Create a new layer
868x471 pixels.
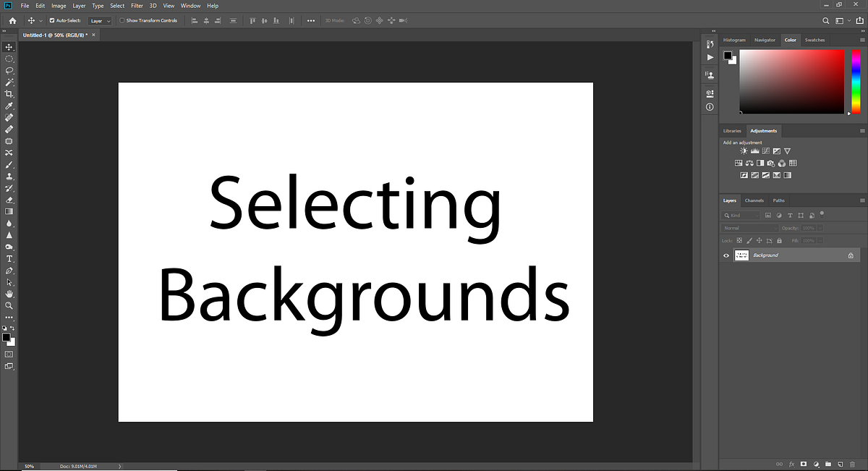(x=839, y=464)
